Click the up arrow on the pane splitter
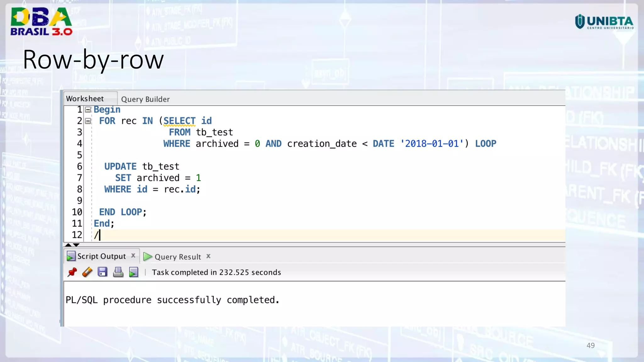 point(68,245)
